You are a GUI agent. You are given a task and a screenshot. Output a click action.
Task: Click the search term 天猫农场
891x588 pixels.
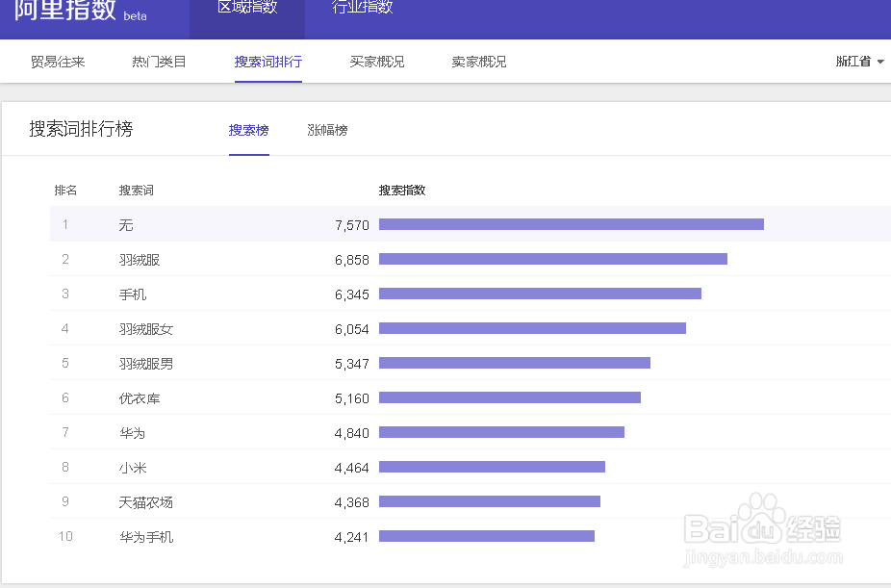(146, 502)
